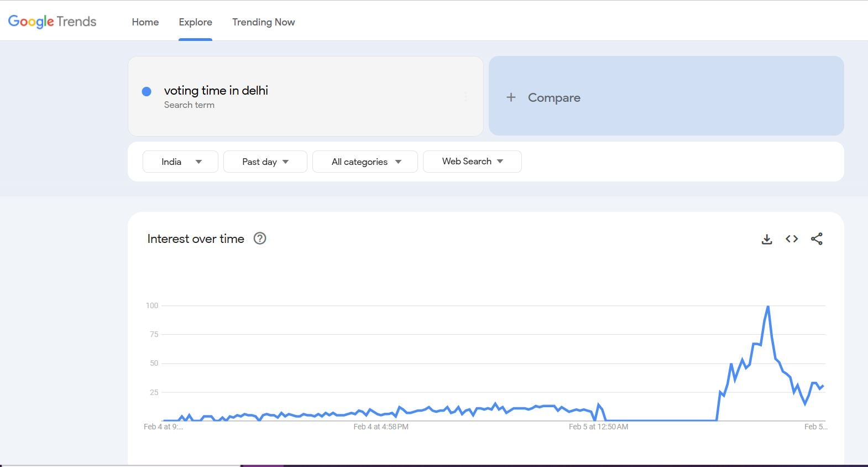Image resolution: width=868 pixels, height=467 pixels.
Task: Change the Web Search type dropdown
Action: click(x=472, y=162)
